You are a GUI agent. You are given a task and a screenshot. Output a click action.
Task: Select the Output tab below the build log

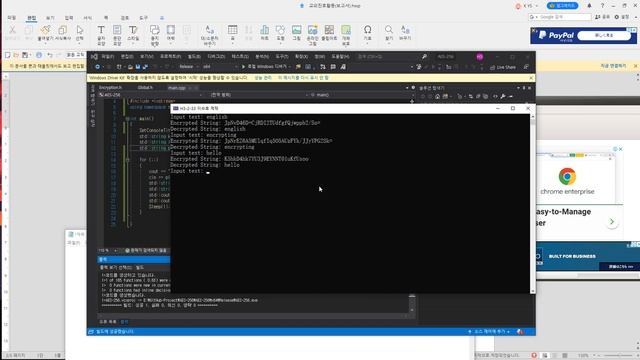coord(124,322)
